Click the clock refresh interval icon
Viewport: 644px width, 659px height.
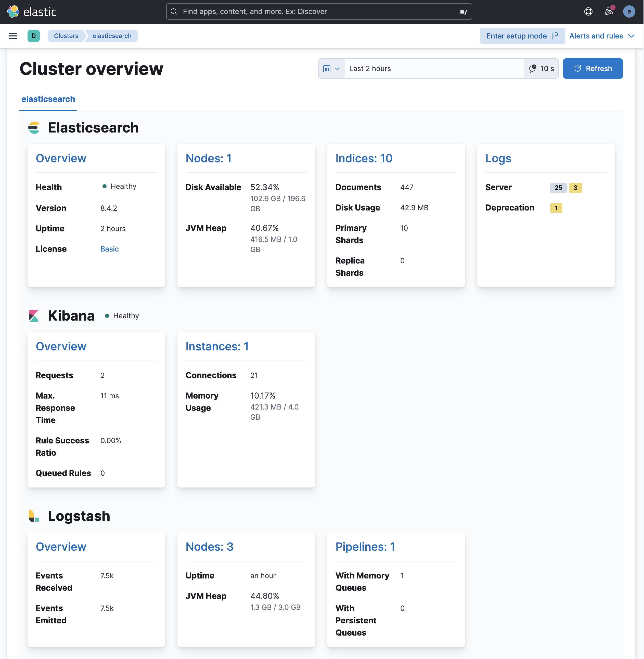pyautogui.click(x=532, y=68)
